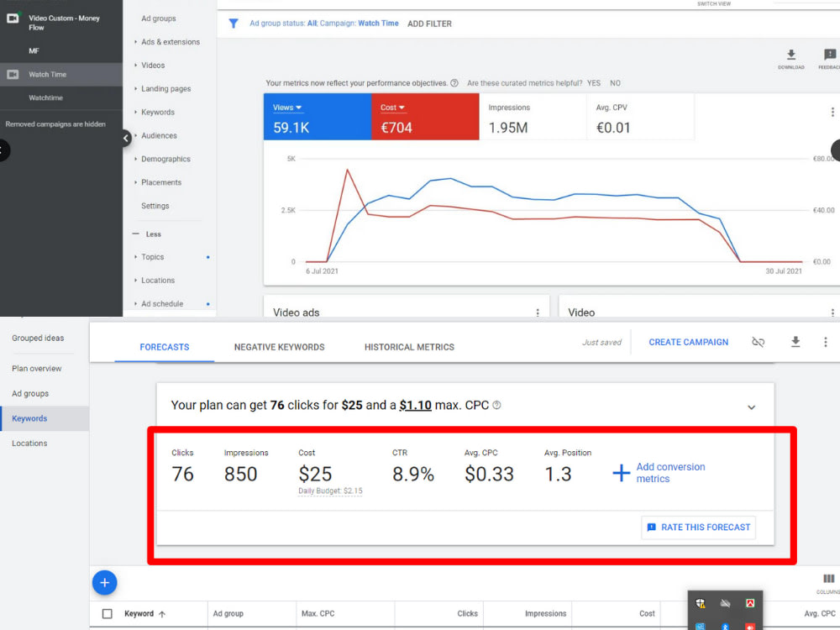
Task: Click the Ad group column header in keyword table
Action: point(228,614)
